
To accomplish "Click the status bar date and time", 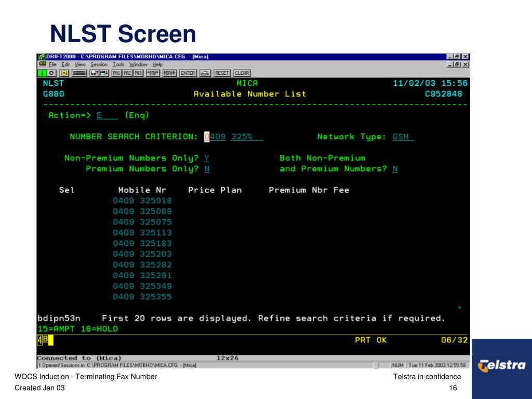I will 437,365.
